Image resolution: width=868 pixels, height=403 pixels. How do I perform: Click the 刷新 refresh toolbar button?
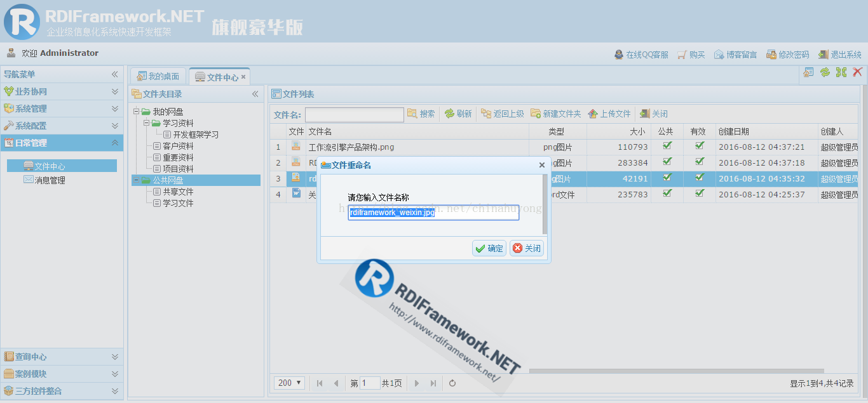(458, 114)
